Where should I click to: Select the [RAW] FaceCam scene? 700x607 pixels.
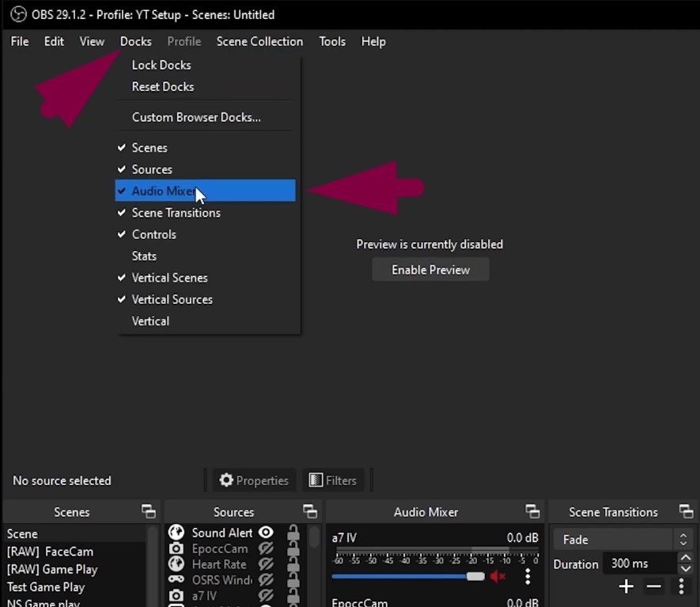pyautogui.click(x=74, y=552)
